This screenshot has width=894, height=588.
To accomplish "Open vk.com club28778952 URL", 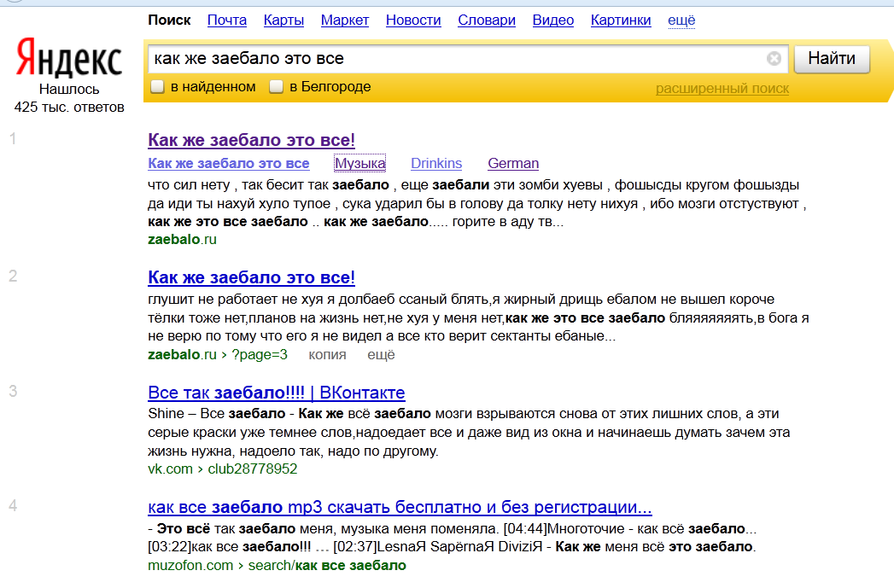I will 222,469.
